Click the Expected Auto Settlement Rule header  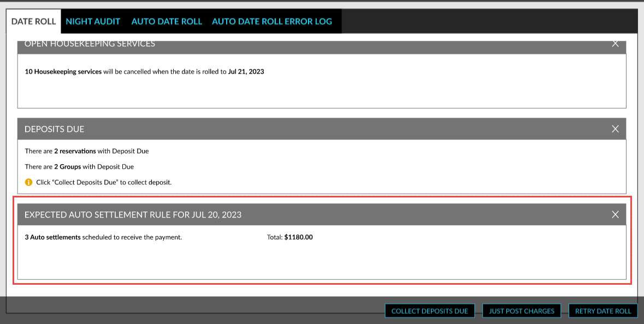coord(133,214)
